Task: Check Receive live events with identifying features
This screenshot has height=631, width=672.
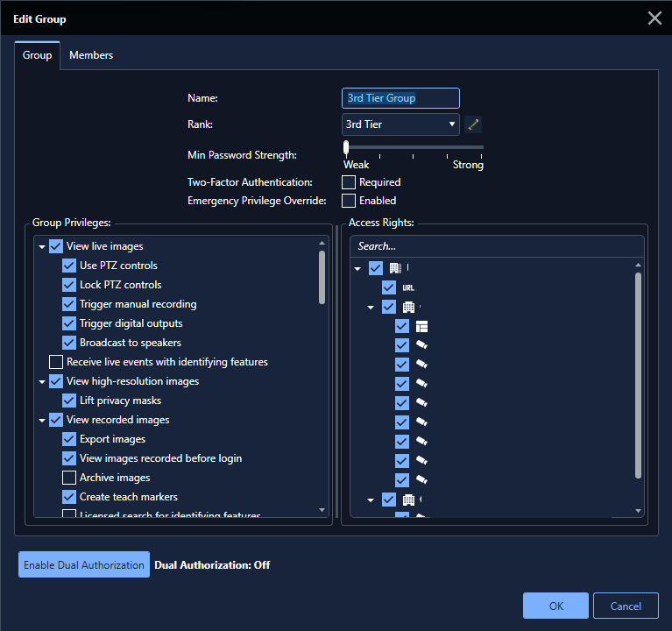Action: click(x=56, y=362)
